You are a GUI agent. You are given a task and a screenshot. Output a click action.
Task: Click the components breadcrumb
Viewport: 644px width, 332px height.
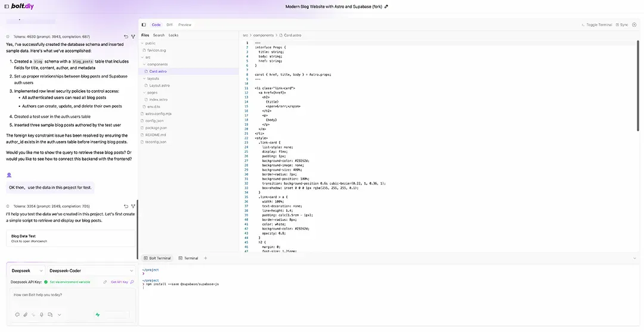264,35
